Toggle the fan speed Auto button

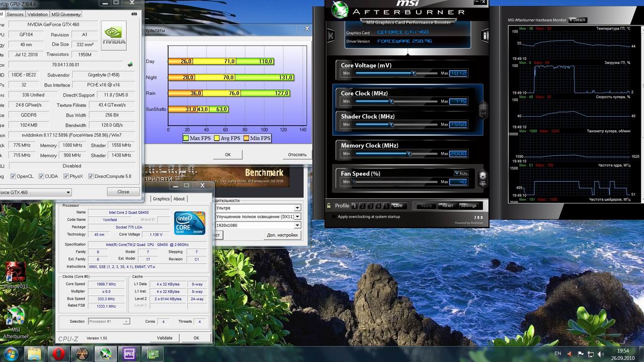461,173
